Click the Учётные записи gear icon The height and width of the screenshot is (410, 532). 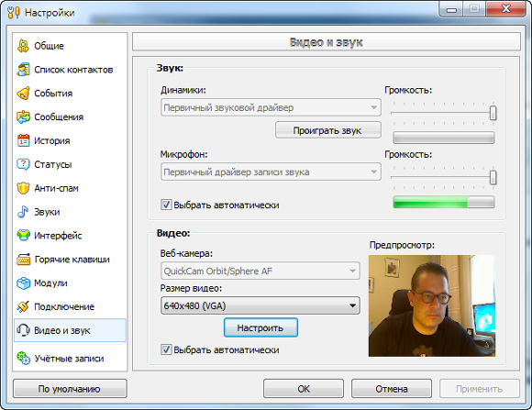click(x=23, y=359)
